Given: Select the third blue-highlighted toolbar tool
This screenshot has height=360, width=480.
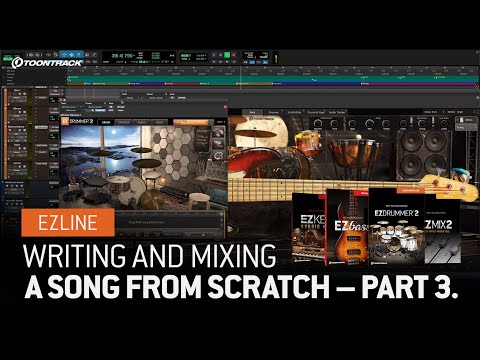Looking at the screenshot, I should 79,55.
